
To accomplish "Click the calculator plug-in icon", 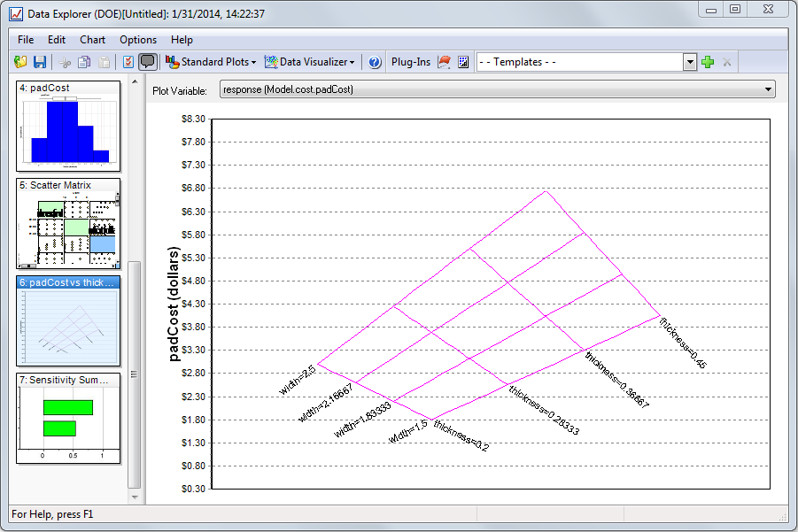I will coord(463,62).
